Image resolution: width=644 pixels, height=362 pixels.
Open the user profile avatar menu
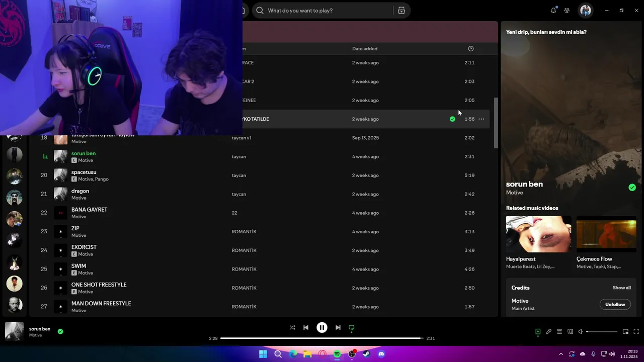(585, 11)
